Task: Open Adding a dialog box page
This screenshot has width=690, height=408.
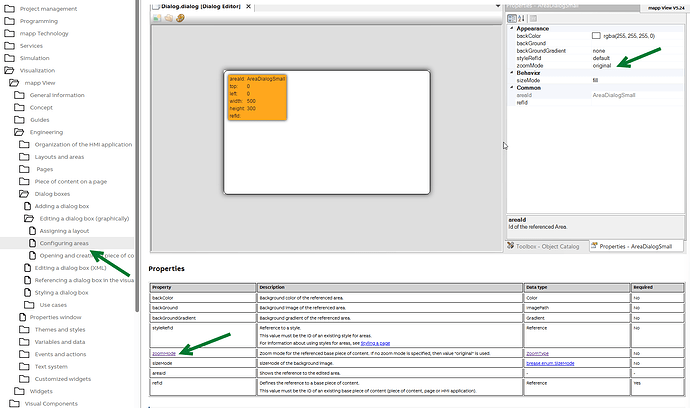Action: click(62, 206)
